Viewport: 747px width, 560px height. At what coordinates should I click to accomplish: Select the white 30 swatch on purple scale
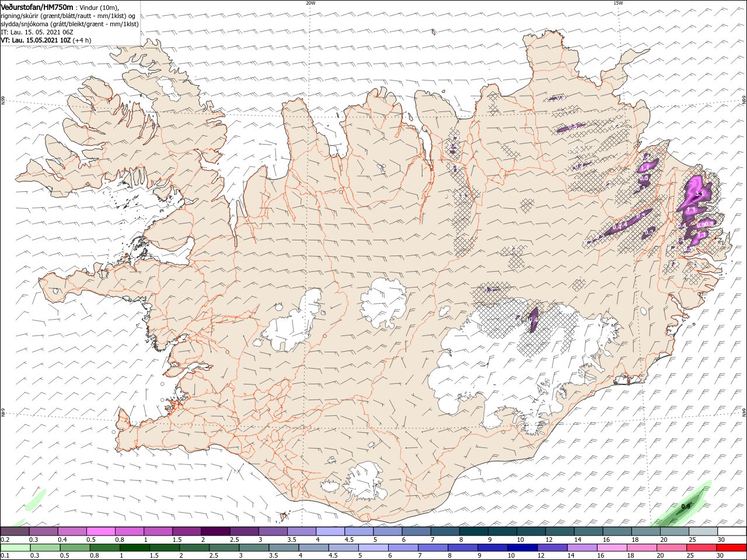(732, 531)
